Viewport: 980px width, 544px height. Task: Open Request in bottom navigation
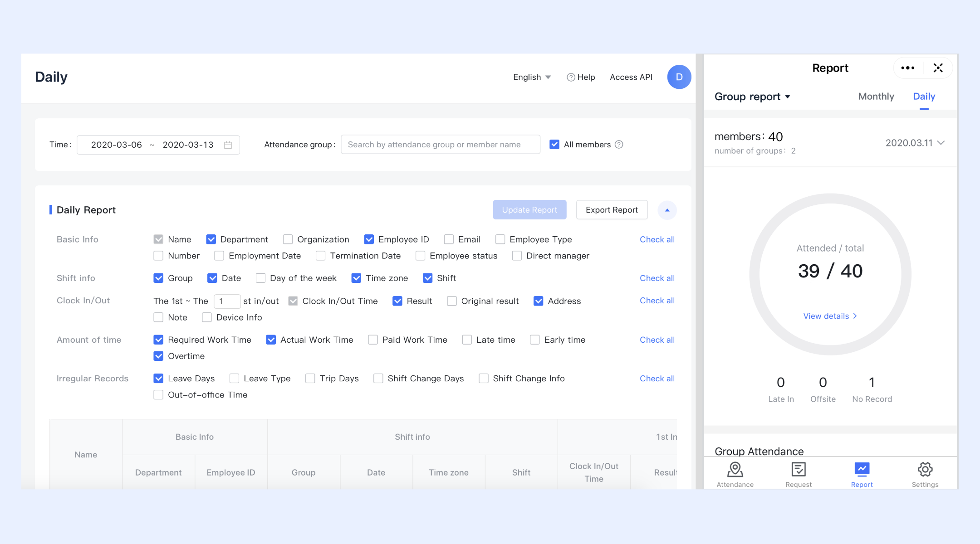(799, 475)
